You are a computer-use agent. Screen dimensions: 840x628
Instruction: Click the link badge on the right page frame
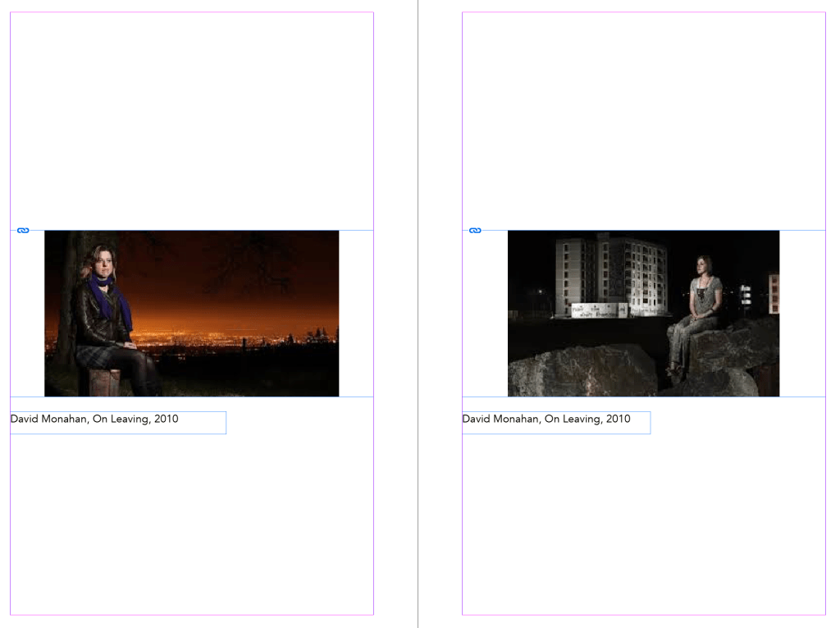pyautogui.click(x=475, y=231)
